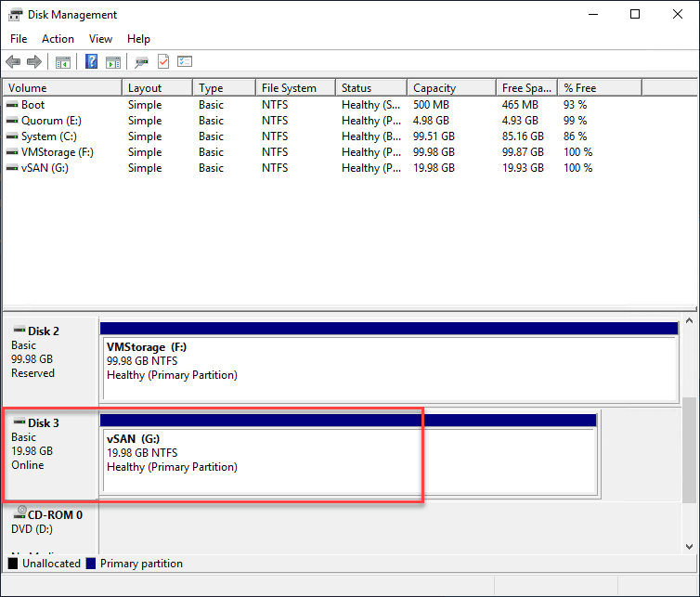
Task: Click the Back arrow toolbar icon
Action: (x=13, y=61)
